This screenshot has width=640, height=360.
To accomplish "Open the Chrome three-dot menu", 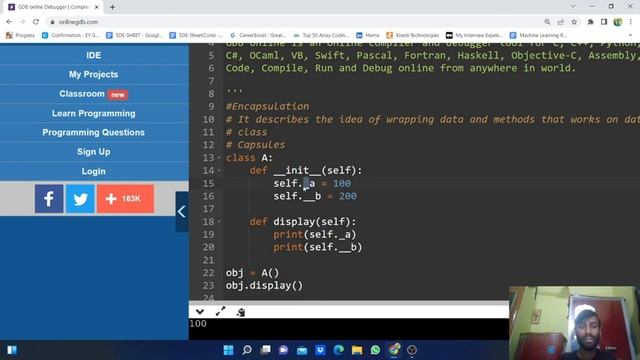I will (631, 22).
